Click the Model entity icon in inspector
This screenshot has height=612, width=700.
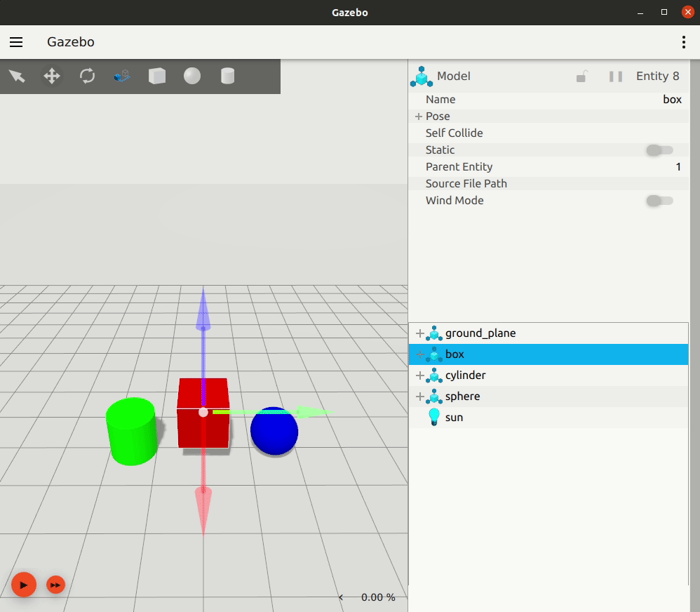coord(422,76)
